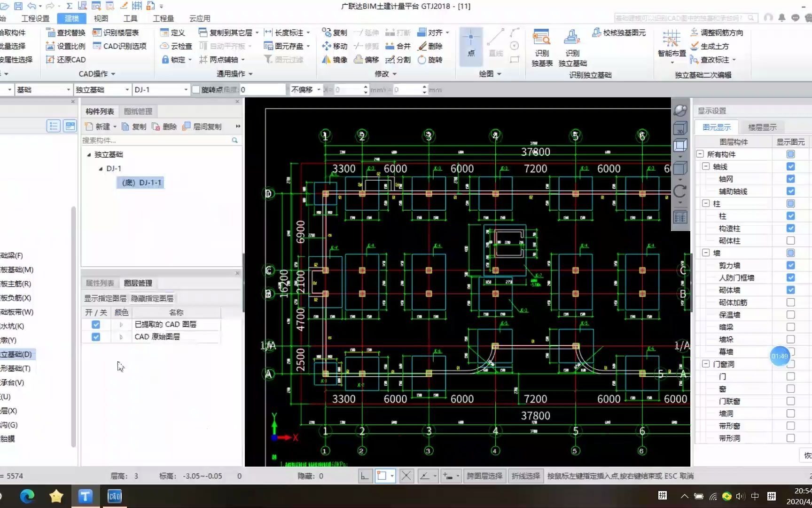The image size is (812, 508).
Task: Collapse the 独立基础 tree node
Action: (x=89, y=154)
